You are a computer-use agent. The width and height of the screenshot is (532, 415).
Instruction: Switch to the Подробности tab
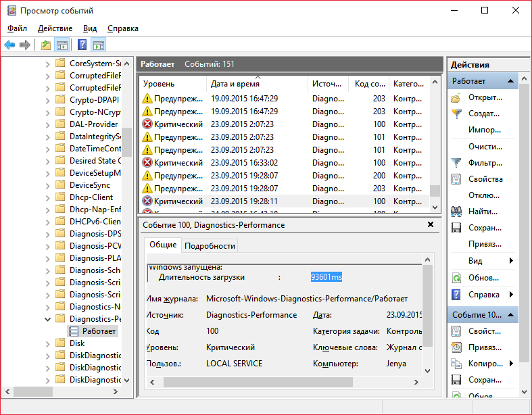pos(210,246)
